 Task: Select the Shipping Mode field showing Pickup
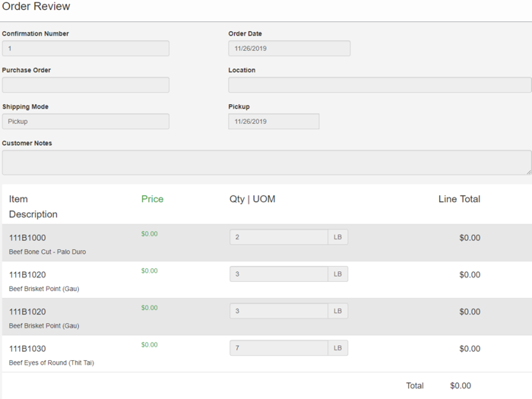pyautogui.click(x=85, y=122)
